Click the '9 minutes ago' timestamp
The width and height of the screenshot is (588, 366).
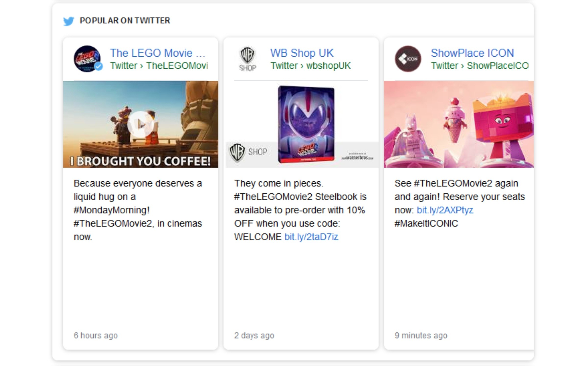[421, 335]
